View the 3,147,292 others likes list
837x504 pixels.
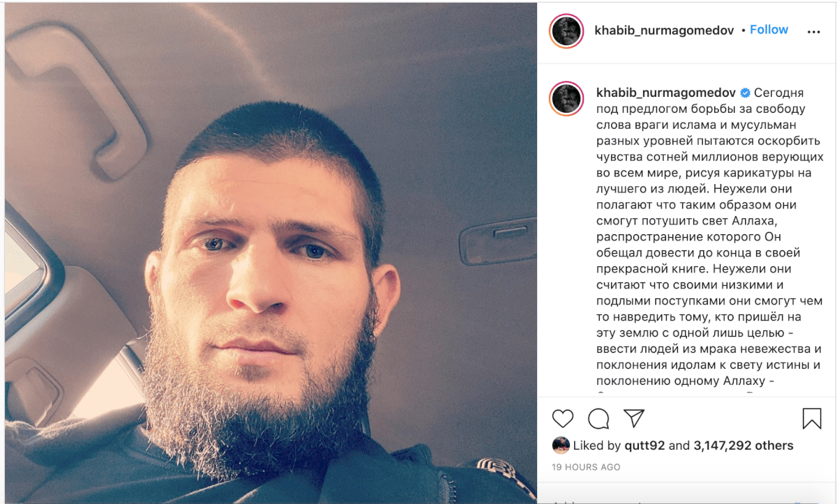coord(744,445)
